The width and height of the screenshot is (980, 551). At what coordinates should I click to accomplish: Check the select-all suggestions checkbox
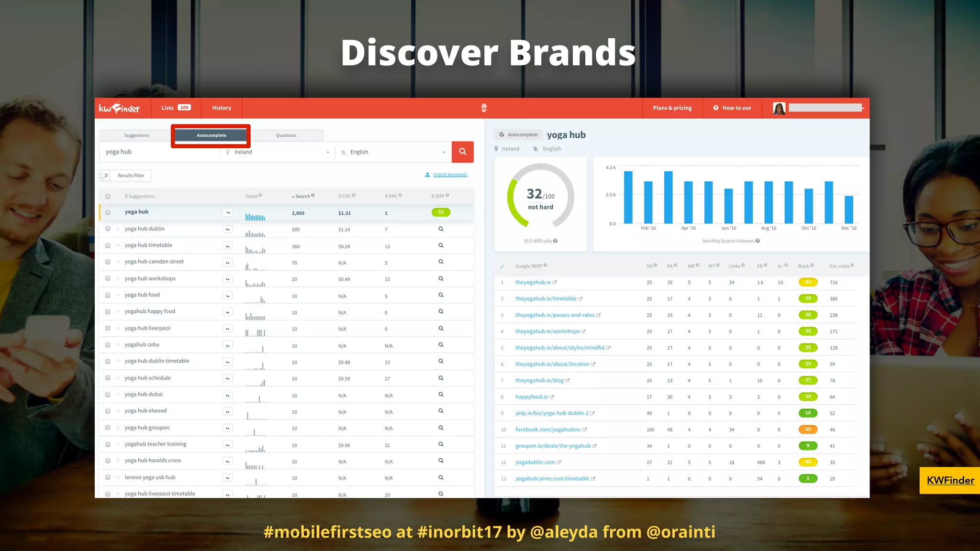pyautogui.click(x=108, y=197)
